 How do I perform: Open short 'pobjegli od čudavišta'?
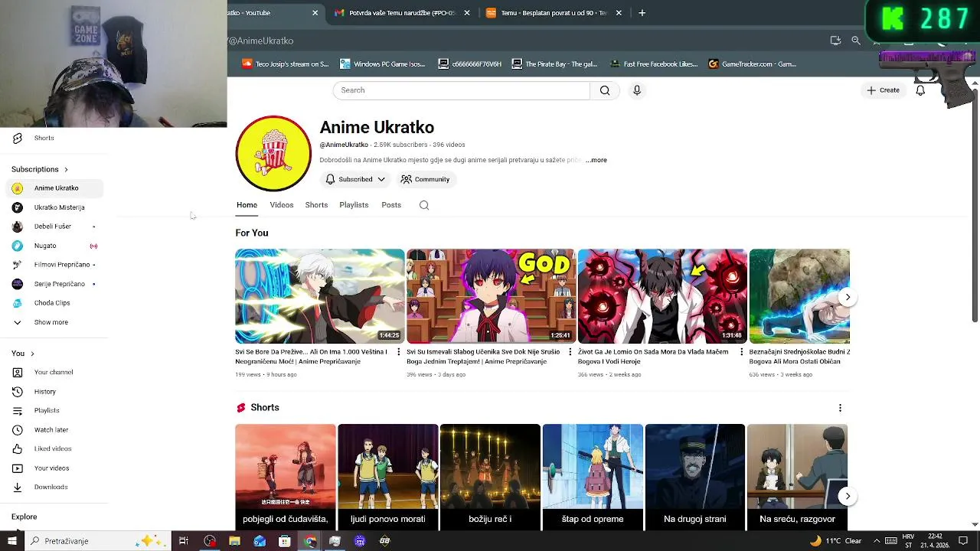click(286, 476)
